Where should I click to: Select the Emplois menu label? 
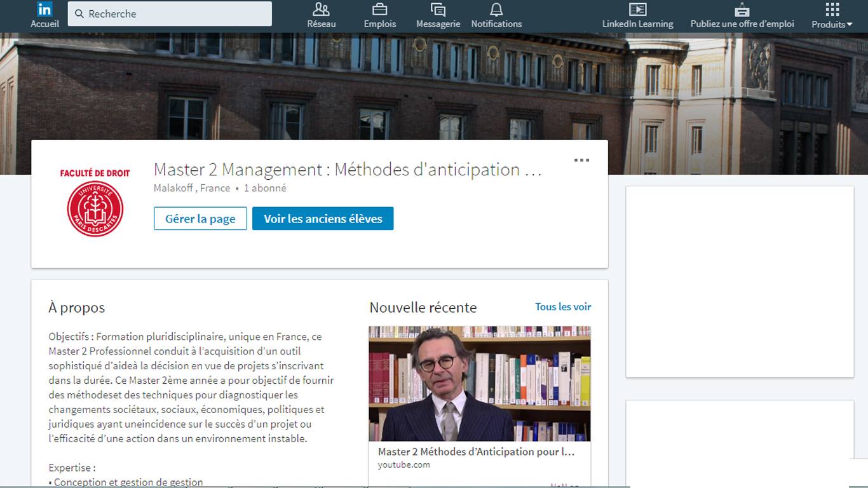click(380, 24)
